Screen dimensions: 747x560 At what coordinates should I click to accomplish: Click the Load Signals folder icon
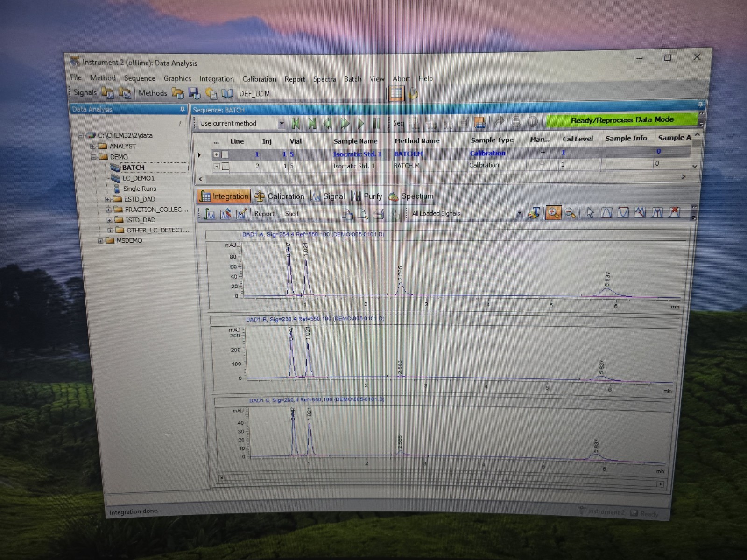click(108, 93)
